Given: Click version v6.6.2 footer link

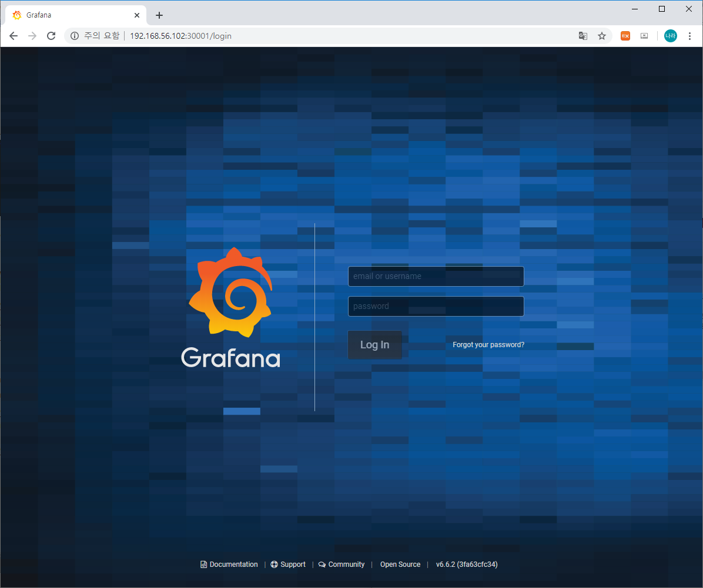Looking at the screenshot, I should (x=467, y=565).
